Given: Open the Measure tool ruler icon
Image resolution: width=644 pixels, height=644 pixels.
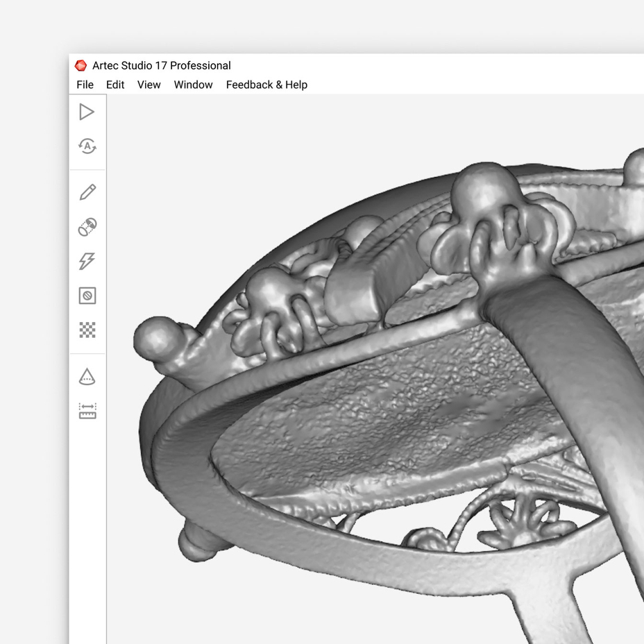Looking at the screenshot, I should click(87, 410).
